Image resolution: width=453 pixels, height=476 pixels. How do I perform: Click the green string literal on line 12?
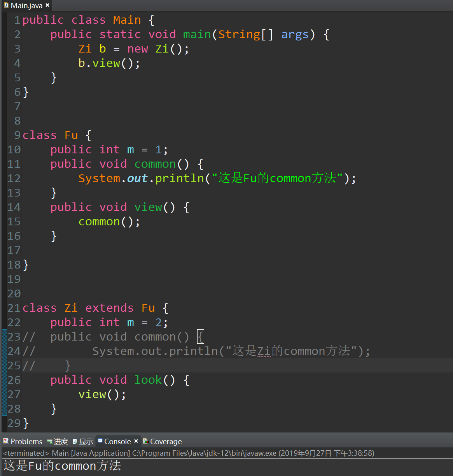tap(277, 178)
